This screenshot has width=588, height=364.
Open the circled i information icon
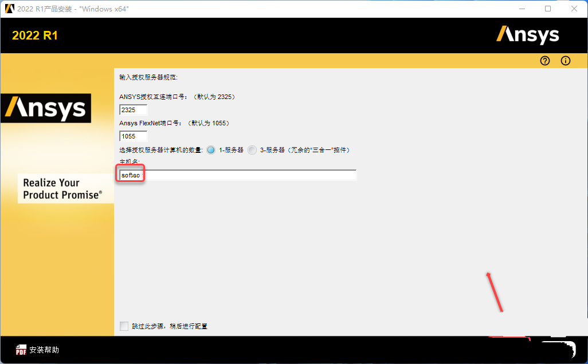click(x=566, y=61)
